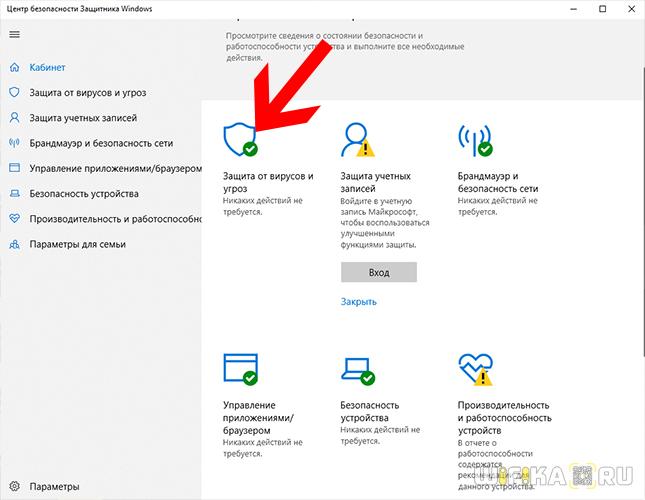Select Защита от вирусов и угроз in sidebar
This screenshot has width=645, height=500.
(88, 93)
